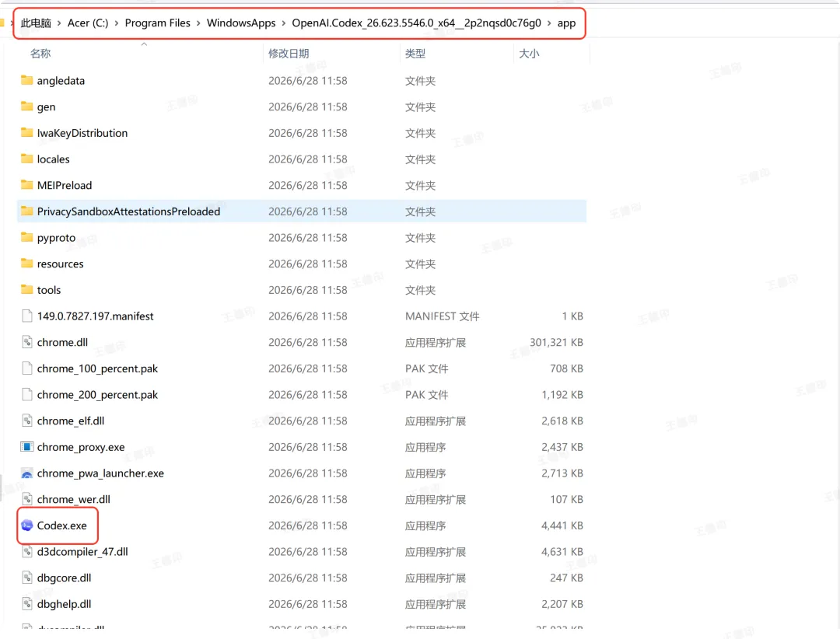Select the angledata folder name
This screenshot has width=840, height=639.
point(61,81)
